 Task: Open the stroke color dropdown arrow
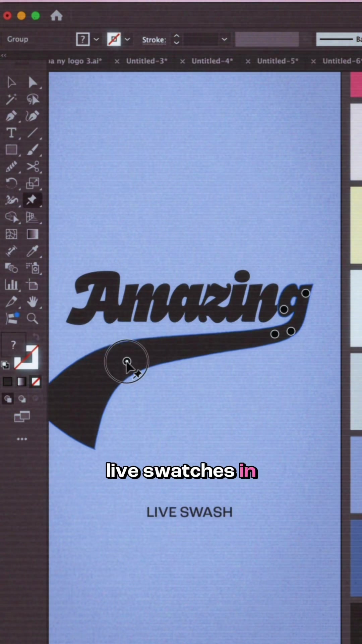127,39
